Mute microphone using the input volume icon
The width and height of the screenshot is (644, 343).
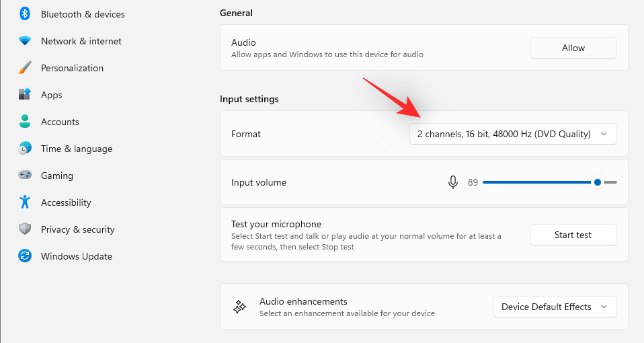pos(453,182)
